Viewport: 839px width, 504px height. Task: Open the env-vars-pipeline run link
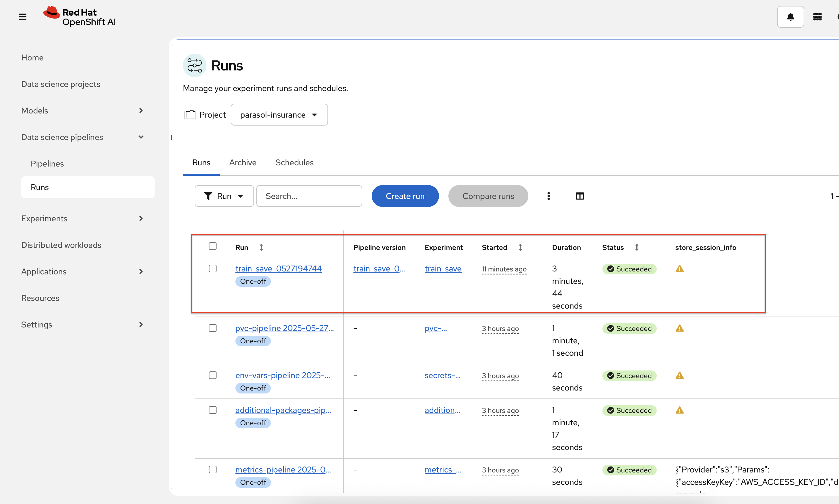tap(283, 375)
